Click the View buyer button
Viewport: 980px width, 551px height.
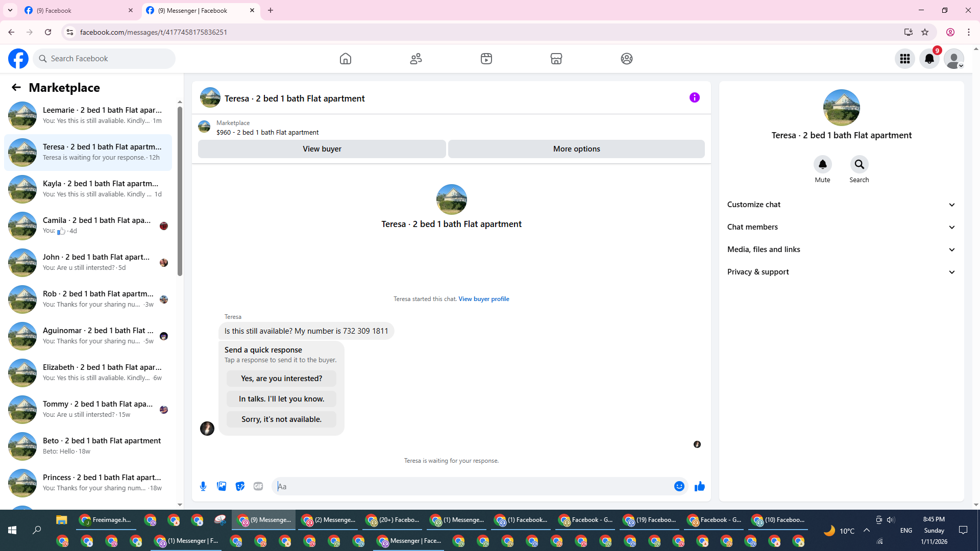point(322,149)
